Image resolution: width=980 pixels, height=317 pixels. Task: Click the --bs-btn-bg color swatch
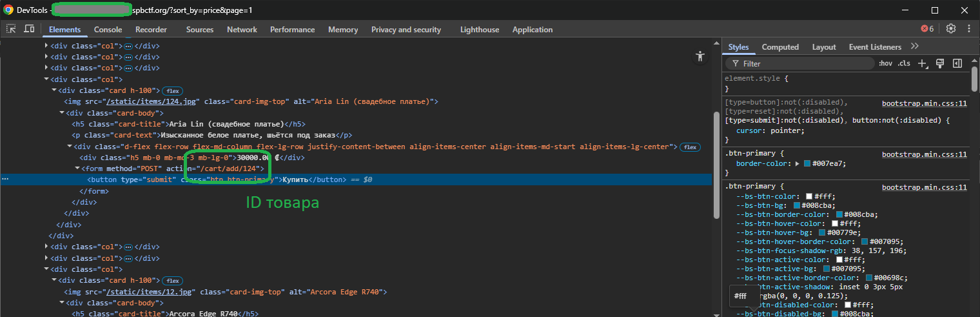point(796,205)
